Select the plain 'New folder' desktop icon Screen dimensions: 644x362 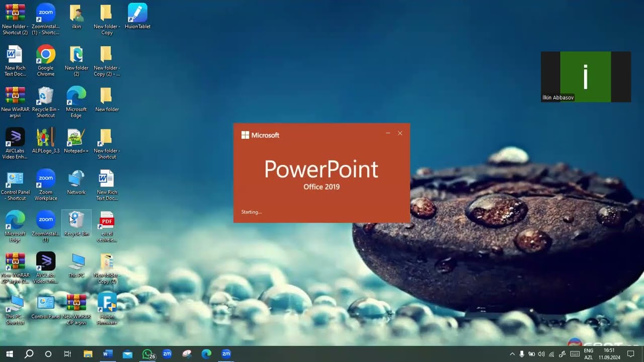coord(107,100)
